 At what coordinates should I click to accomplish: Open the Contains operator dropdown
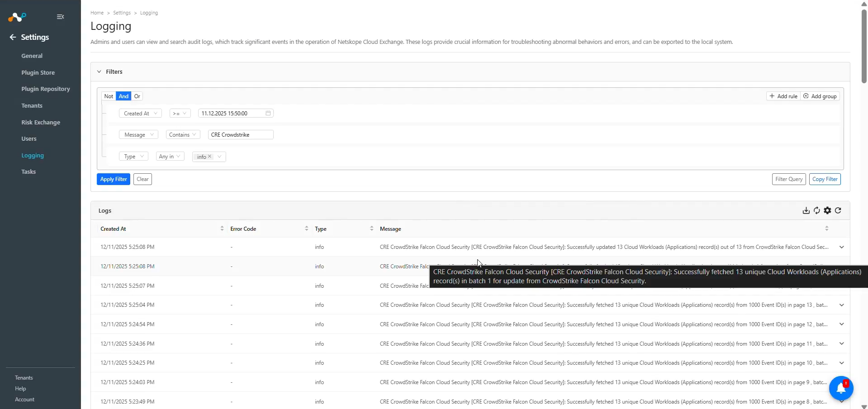(x=183, y=134)
